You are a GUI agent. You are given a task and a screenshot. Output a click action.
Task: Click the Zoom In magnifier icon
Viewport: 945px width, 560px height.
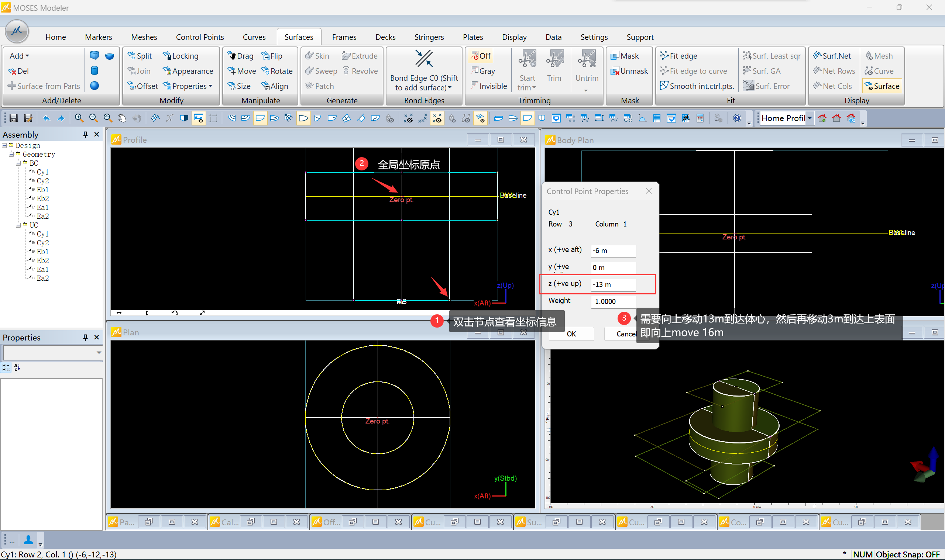pyautogui.click(x=79, y=118)
